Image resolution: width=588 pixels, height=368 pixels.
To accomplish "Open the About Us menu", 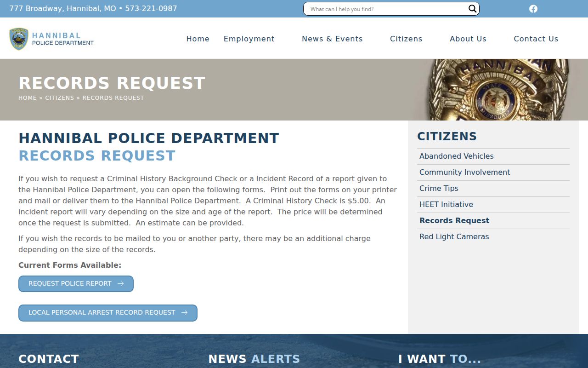I will tap(468, 39).
